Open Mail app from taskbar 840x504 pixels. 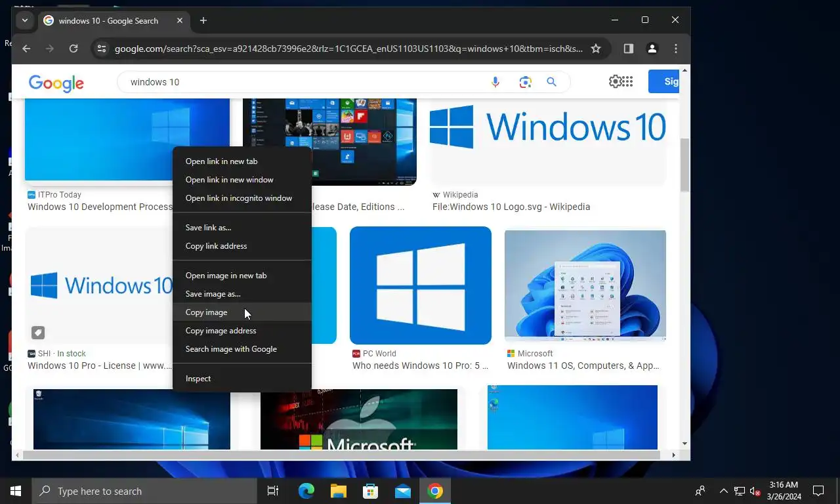coord(403,491)
